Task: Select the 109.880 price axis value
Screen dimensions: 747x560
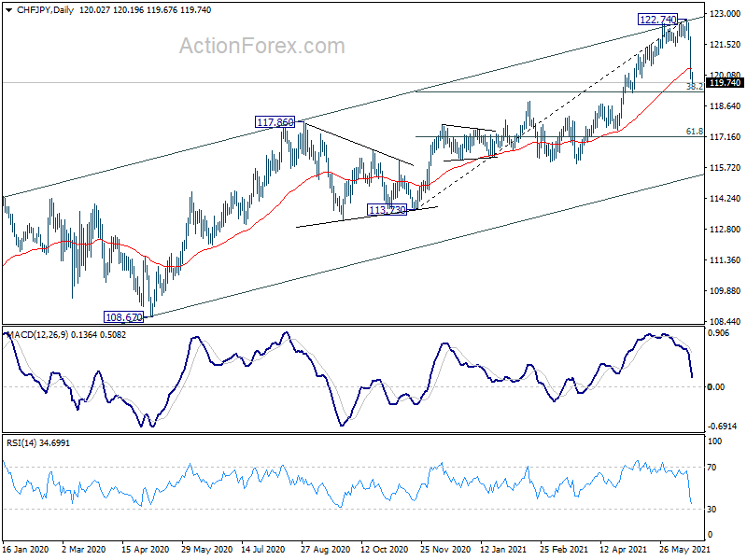Action: coord(726,291)
